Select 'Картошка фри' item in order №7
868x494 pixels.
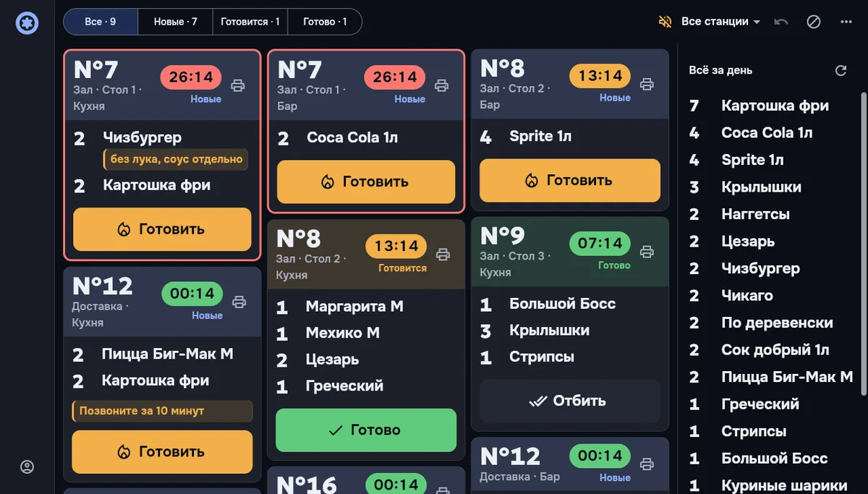click(x=156, y=185)
